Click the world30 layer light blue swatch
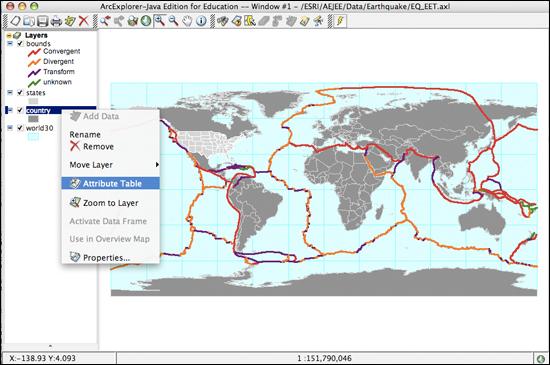Screen dimensions: 550x365 pyautogui.click(x=33, y=137)
